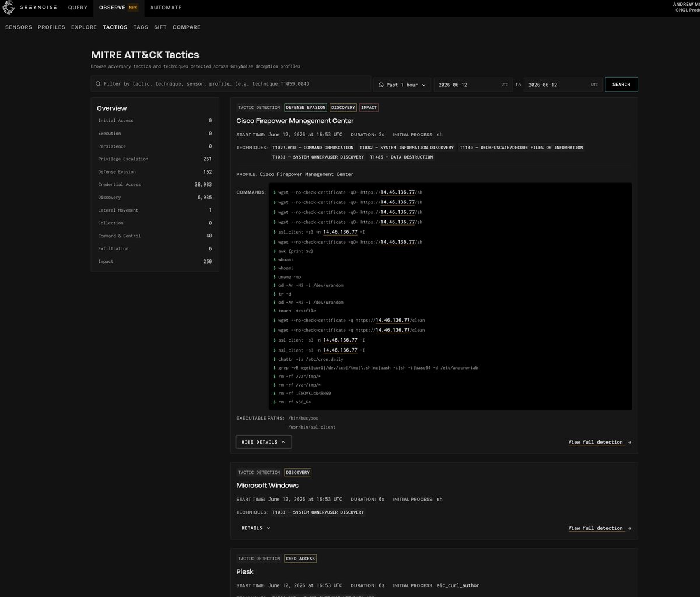Click the GreyNoise logo icon

click(9, 8)
